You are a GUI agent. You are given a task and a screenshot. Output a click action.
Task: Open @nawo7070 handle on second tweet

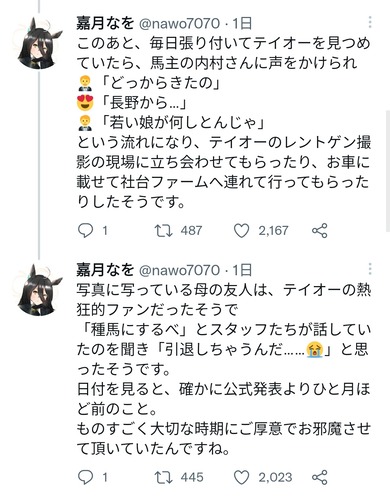click(179, 270)
